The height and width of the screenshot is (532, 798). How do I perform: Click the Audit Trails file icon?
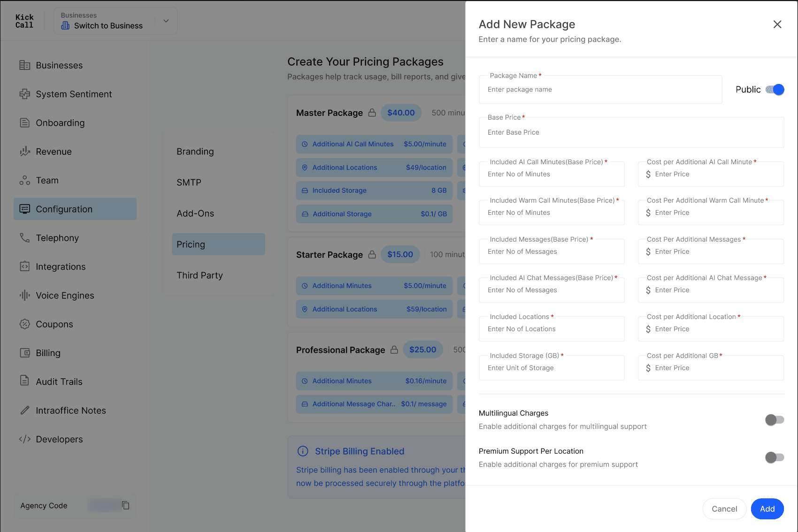click(x=24, y=380)
